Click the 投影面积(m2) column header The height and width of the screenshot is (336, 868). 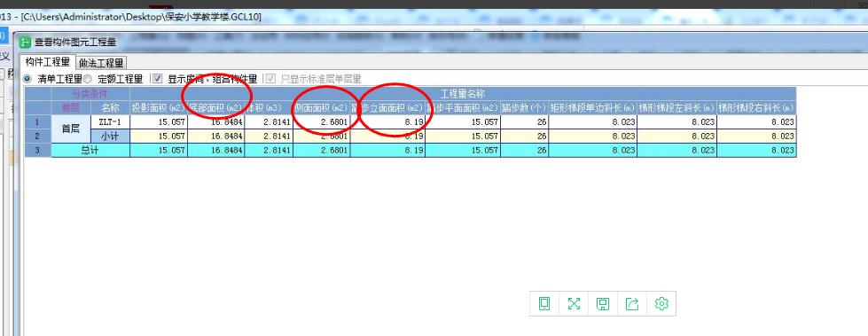(159, 107)
